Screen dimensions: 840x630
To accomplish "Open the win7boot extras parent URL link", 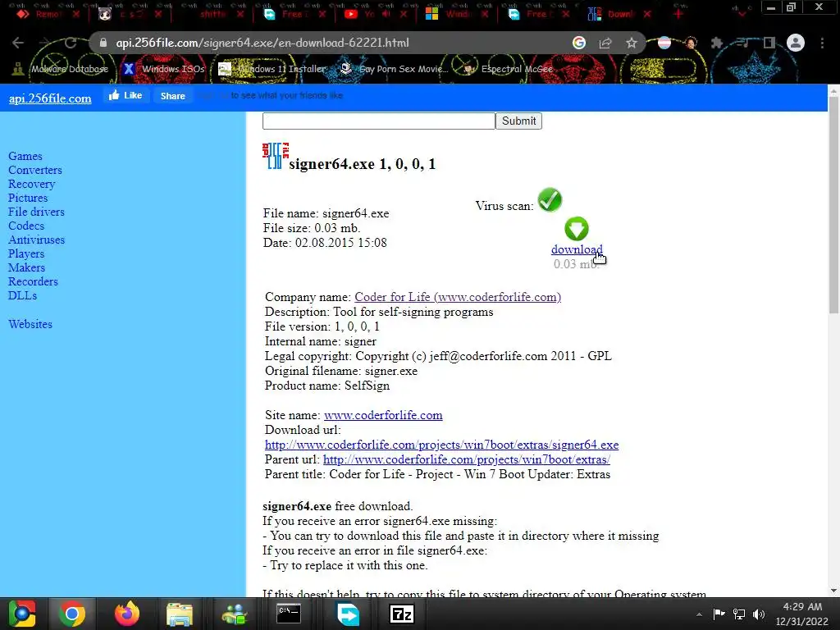I will coord(467,459).
